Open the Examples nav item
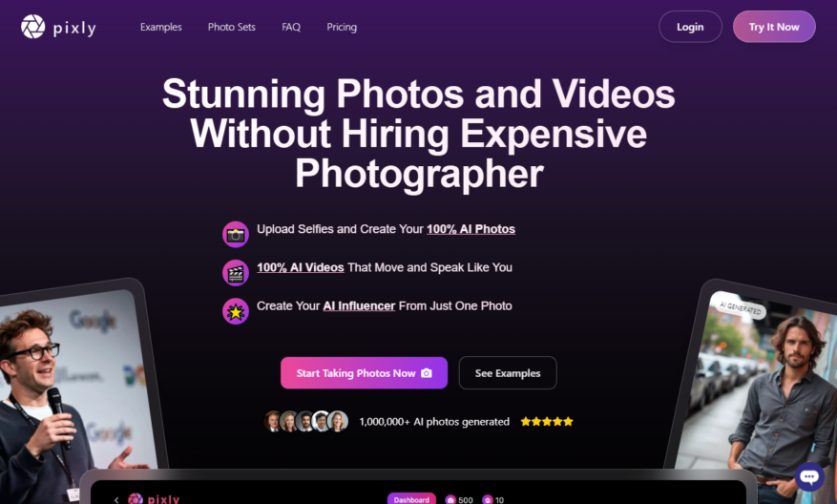The width and height of the screenshot is (837, 504). (160, 27)
